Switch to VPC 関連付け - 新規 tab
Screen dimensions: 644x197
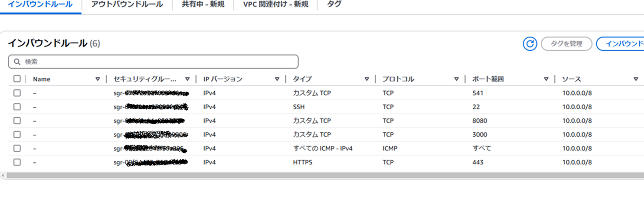click(x=276, y=4)
